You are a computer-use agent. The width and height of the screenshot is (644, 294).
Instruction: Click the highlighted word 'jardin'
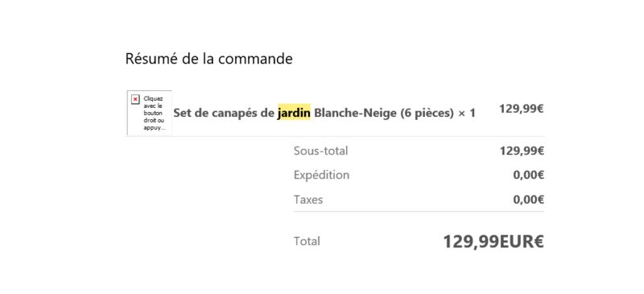[x=294, y=113]
